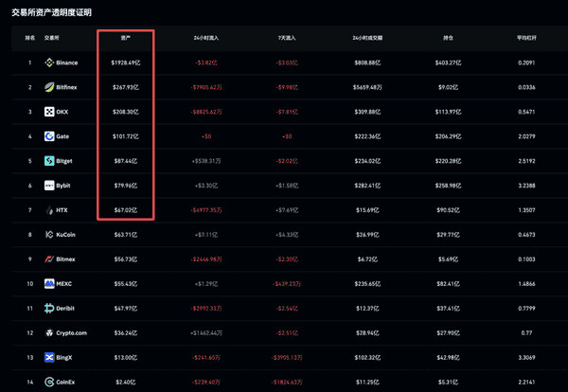Screen dimensions: 568x392
Task: Click the KuCoin logo icon
Action: coord(50,233)
